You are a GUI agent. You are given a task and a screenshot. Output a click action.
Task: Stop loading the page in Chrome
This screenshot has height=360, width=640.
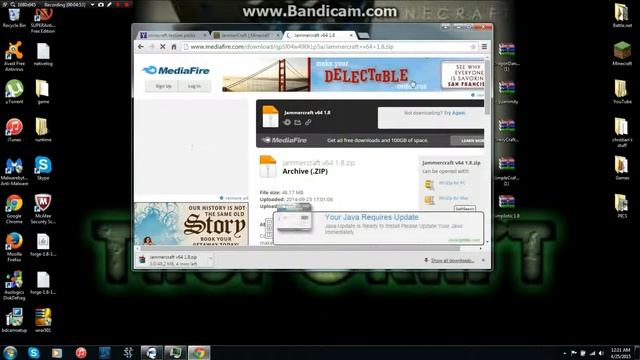(x=162, y=47)
